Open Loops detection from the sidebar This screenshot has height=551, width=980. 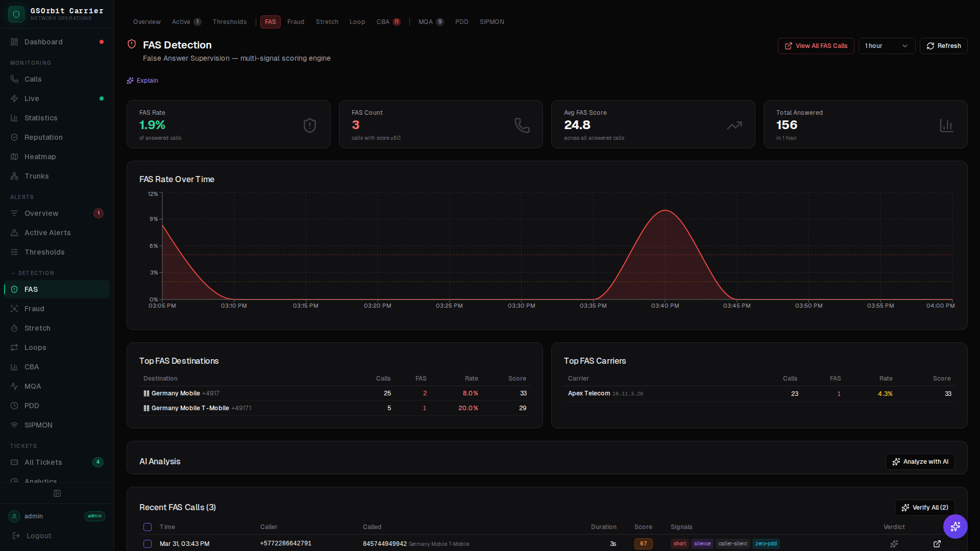(x=35, y=347)
